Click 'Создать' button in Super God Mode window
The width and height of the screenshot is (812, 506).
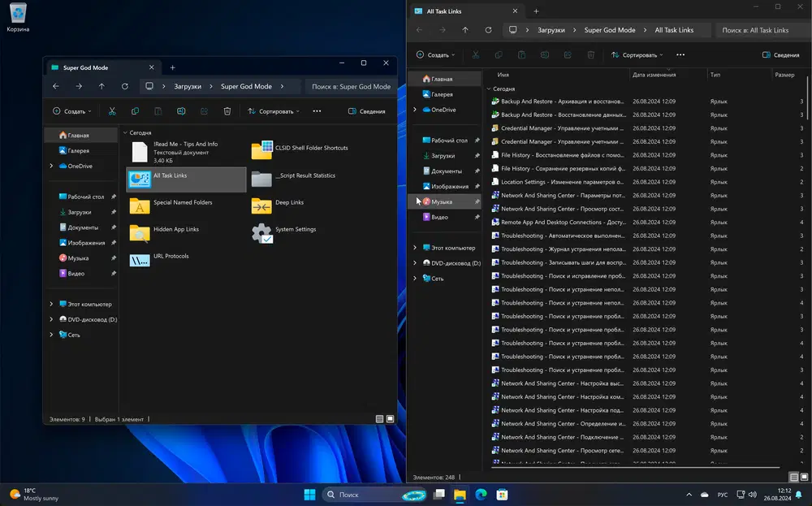tap(72, 111)
